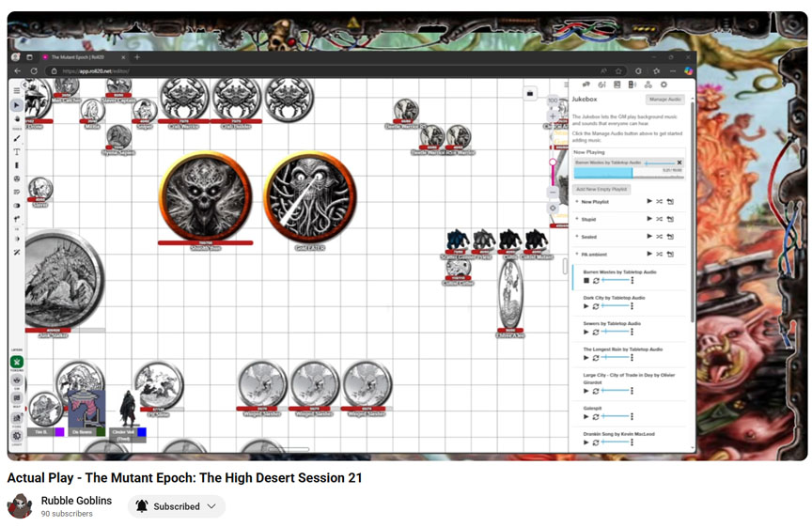Open the Subscribed notification dropdown

[x=177, y=506]
